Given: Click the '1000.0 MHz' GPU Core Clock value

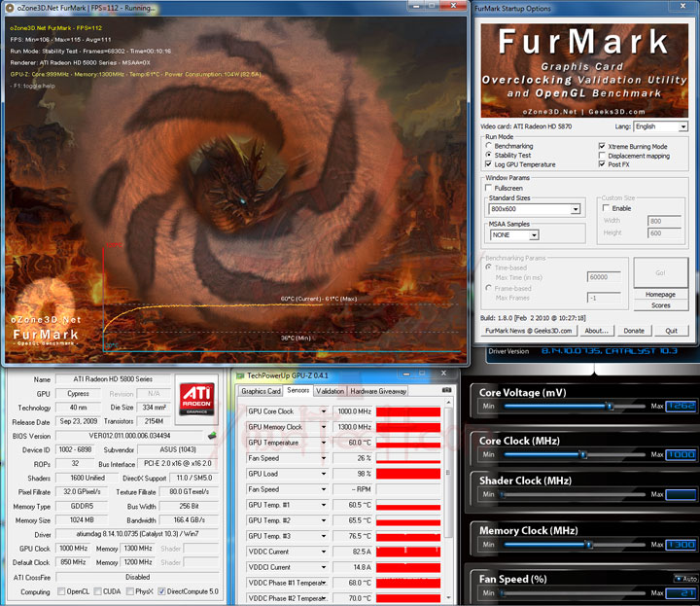Looking at the screenshot, I should 354,411.
